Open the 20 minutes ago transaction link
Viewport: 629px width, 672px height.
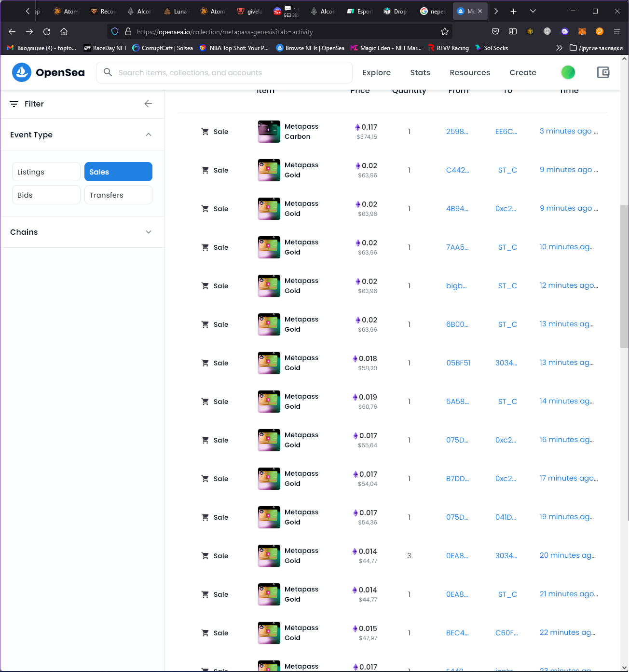[x=568, y=555]
